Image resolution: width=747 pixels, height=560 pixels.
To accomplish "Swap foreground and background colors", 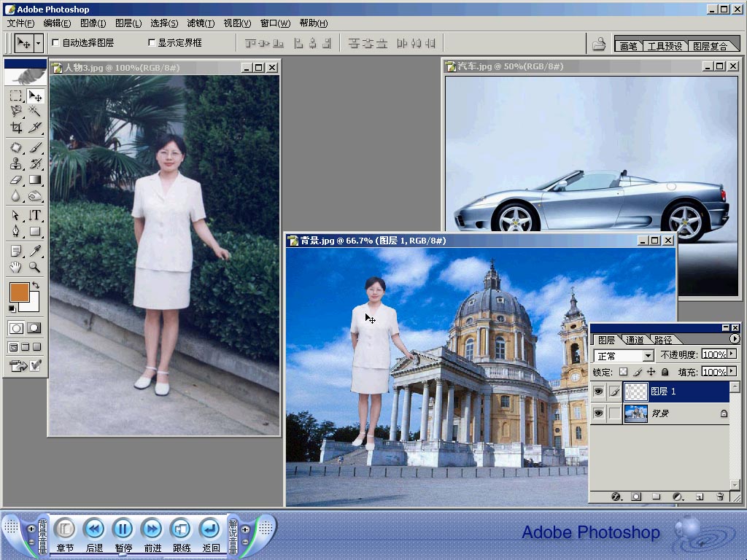I will tap(36, 285).
